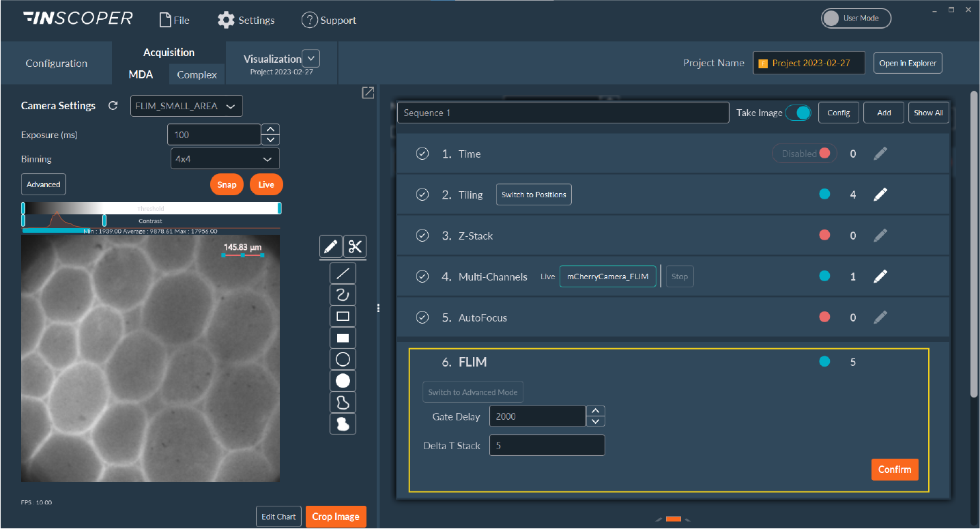Viewport: 980px width, 529px height.
Task: Select the line drawing tool
Action: coord(343,274)
